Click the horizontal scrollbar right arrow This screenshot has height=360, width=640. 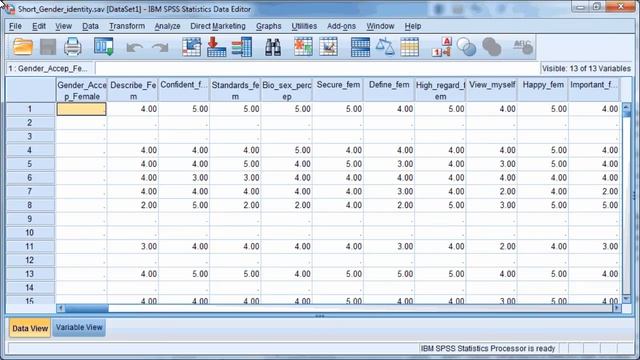[x=617, y=308]
